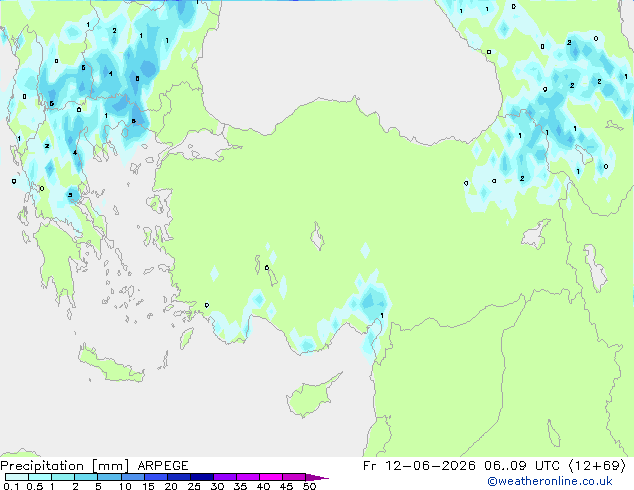Click the '20' legend scale value
Viewport: 634px width, 490px height.
(x=171, y=486)
